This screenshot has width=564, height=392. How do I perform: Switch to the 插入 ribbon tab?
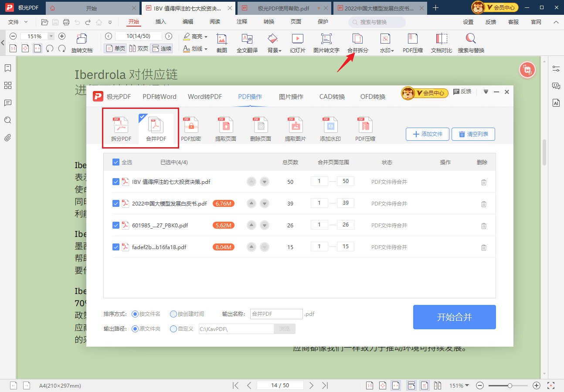click(x=161, y=22)
